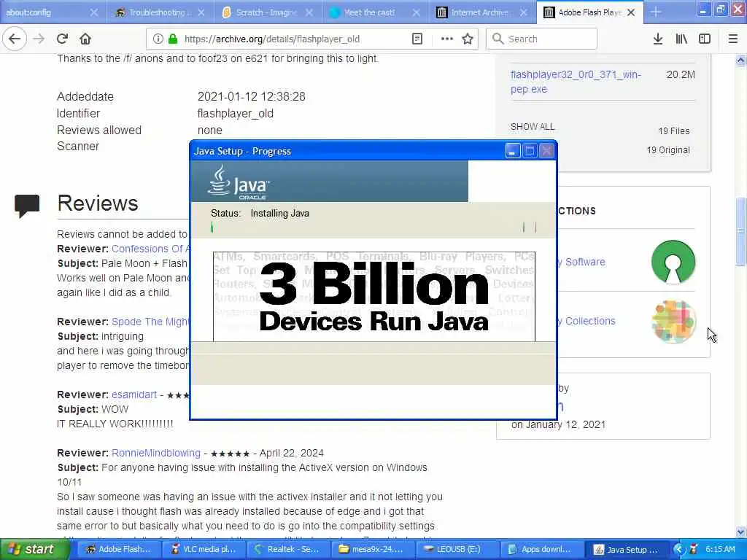Show site information icon in address bar

coord(158,39)
